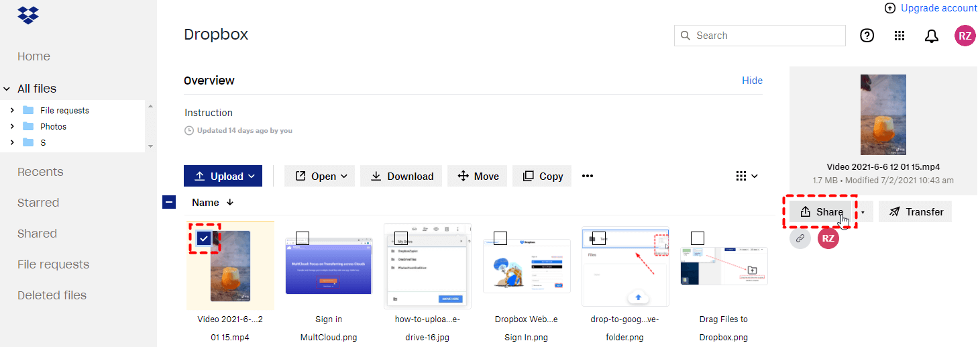Uncheck the Video 2021-6-6 file checkbox
Viewport: 980px width, 347px height.
(205, 238)
